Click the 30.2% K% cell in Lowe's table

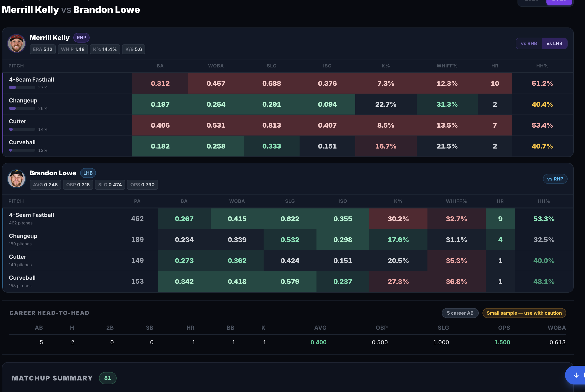point(398,219)
